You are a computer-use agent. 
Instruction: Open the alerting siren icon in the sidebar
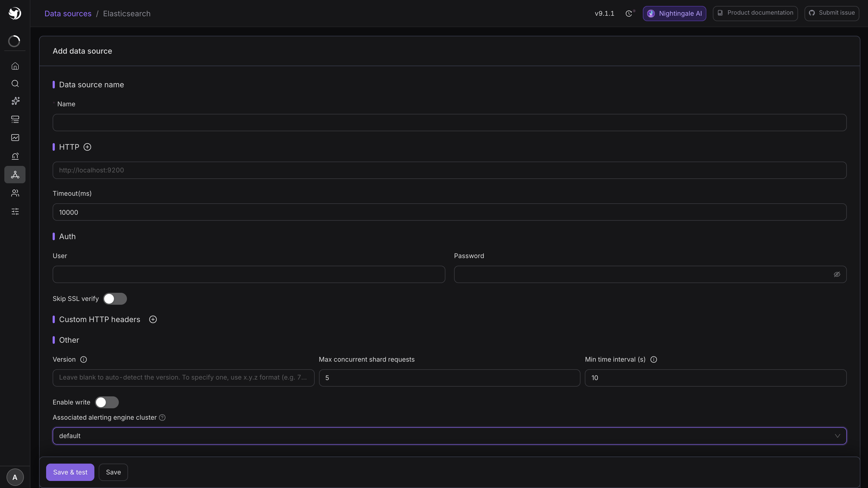click(x=15, y=156)
